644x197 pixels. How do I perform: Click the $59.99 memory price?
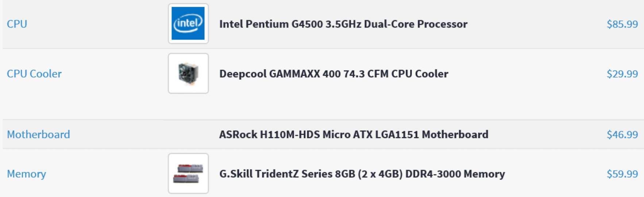(x=622, y=174)
